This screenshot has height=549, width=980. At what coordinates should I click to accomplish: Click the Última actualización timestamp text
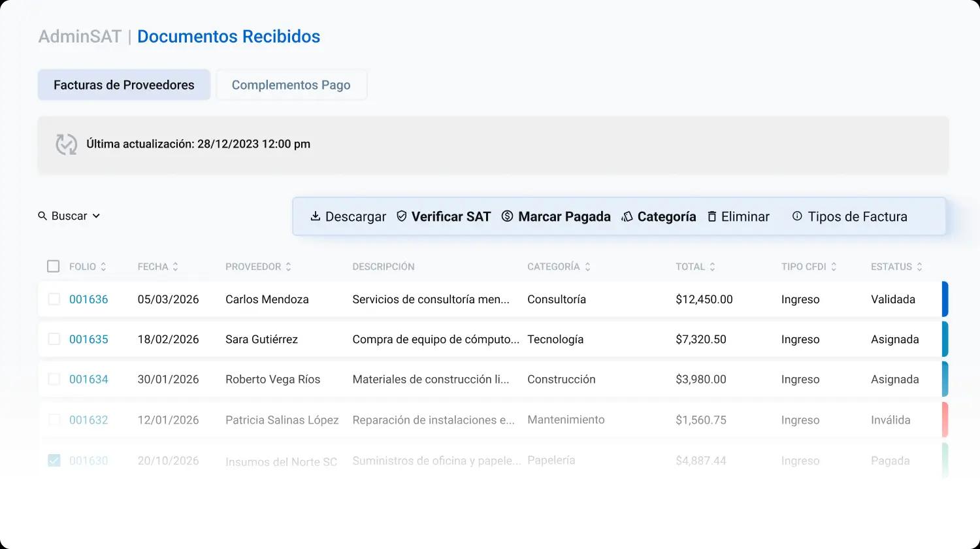point(198,144)
